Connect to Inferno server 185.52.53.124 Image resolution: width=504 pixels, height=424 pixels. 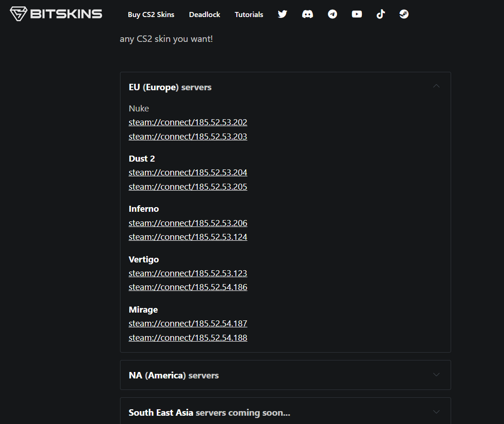click(188, 237)
